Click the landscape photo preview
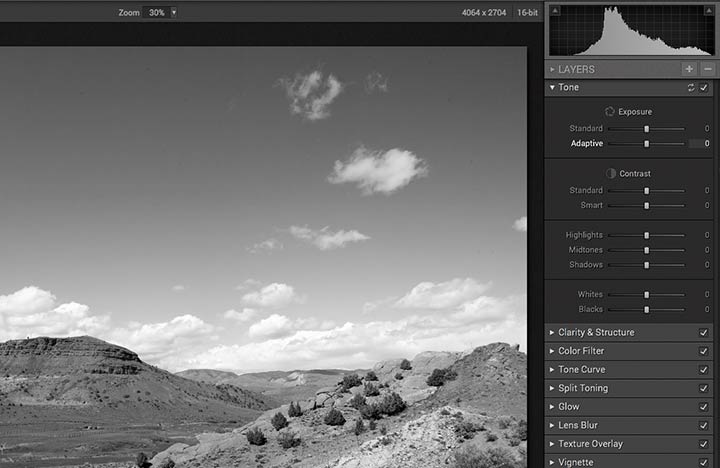This screenshot has width=720, height=468. (x=263, y=257)
